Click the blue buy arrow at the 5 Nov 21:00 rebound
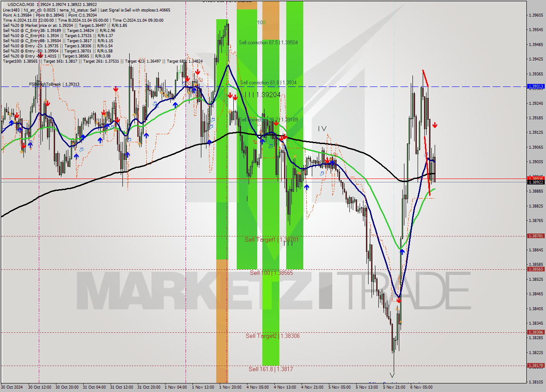Screen dimensions: 546x392 pyautogui.click(x=402, y=252)
